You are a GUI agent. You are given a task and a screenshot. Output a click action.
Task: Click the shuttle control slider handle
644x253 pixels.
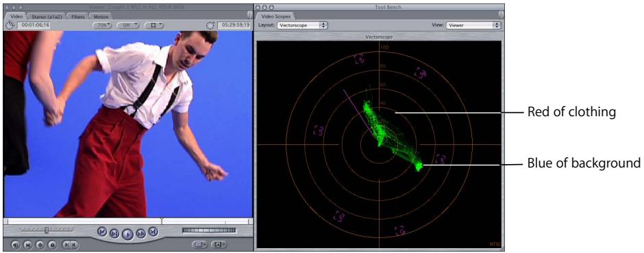tap(47, 230)
